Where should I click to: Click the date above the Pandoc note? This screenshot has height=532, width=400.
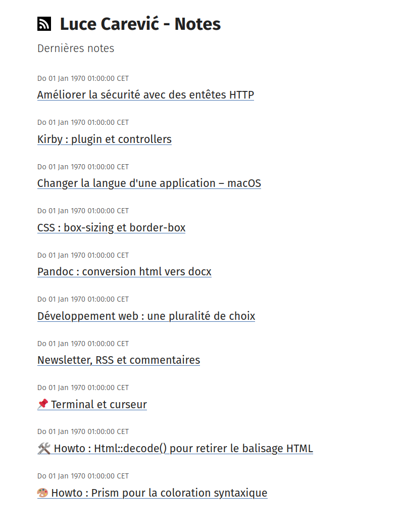click(x=83, y=255)
